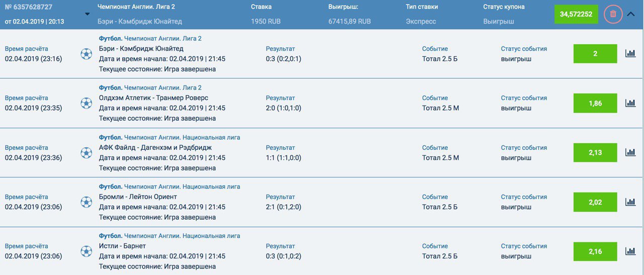Open statistics chart for Истли - Барнет
Image resolution: width=644 pixels, height=275 pixels.
click(630, 251)
